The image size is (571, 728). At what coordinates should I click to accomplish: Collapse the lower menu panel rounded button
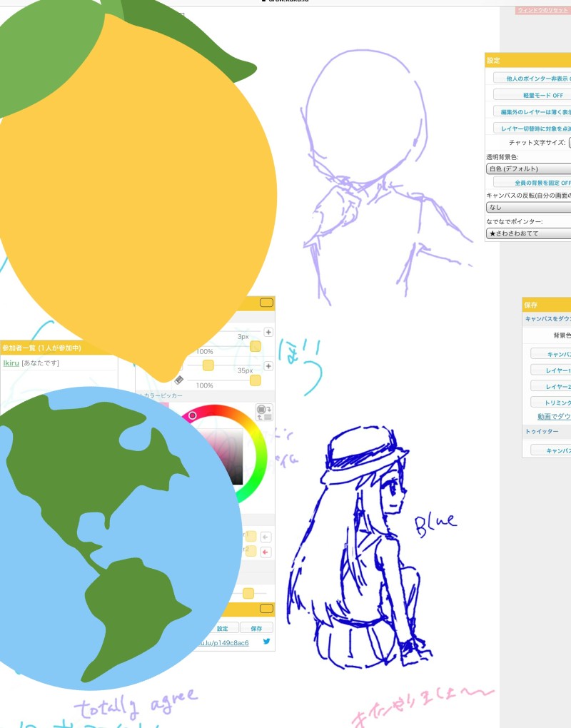(266, 609)
